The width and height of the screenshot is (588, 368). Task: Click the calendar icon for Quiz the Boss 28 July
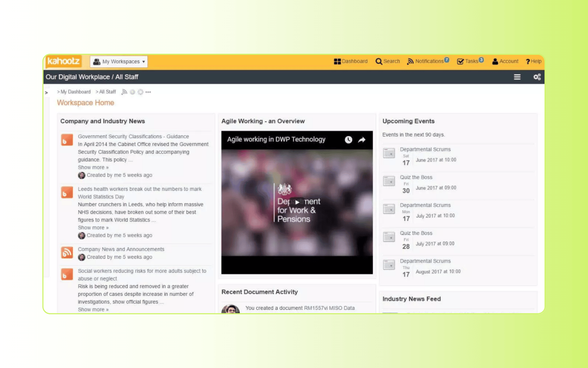tap(389, 237)
